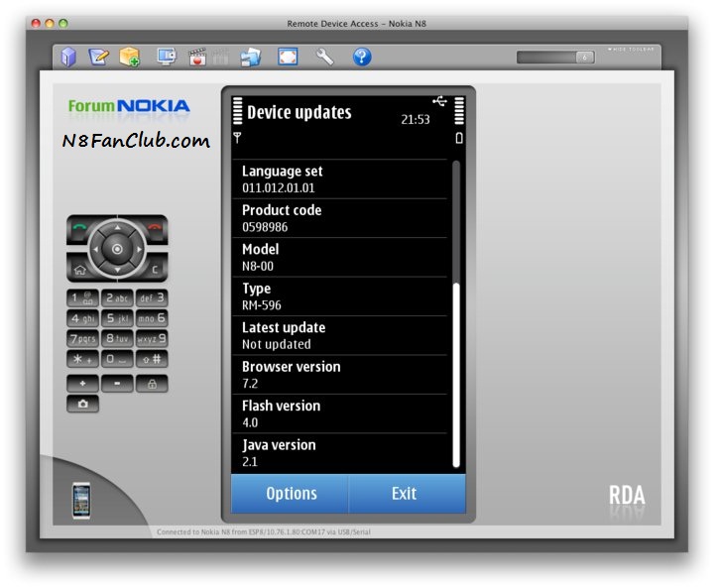Click keypad key wxyz 9
Image resolution: width=714 pixels, height=588 pixels.
(152, 339)
